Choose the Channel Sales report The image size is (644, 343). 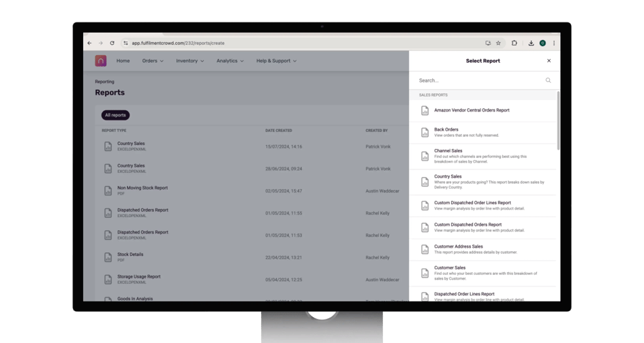pos(482,157)
